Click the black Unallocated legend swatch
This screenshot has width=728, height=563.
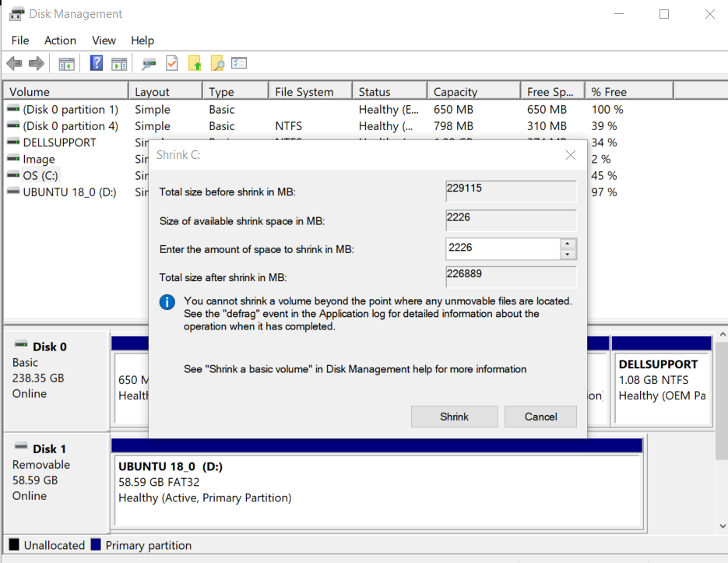click(x=14, y=544)
